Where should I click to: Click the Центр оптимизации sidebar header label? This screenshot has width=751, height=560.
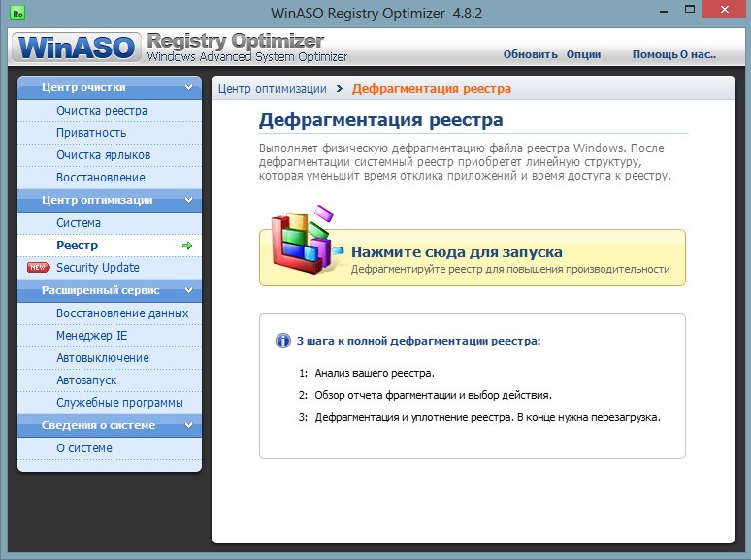(x=97, y=200)
